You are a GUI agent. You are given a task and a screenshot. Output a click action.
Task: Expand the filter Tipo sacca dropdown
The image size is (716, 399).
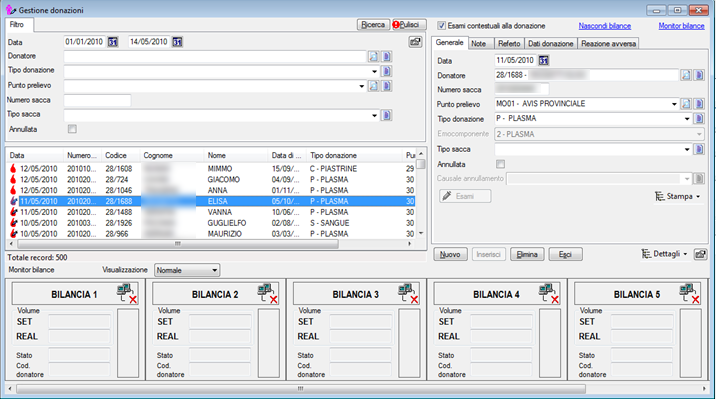(374, 115)
